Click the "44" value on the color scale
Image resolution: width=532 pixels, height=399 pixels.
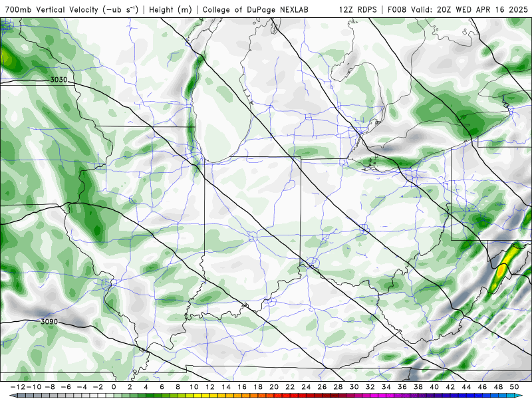pos(467,387)
